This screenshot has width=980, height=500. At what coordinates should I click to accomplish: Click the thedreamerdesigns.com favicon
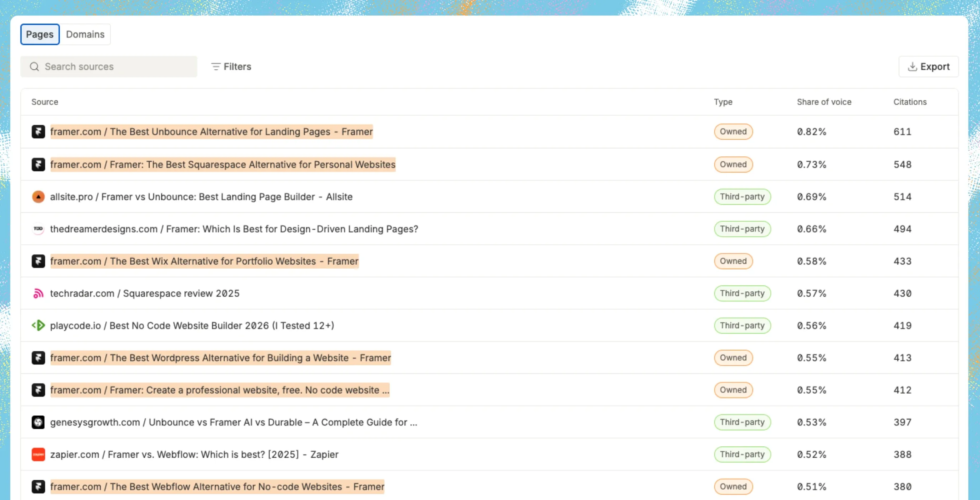(x=39, y=229)
